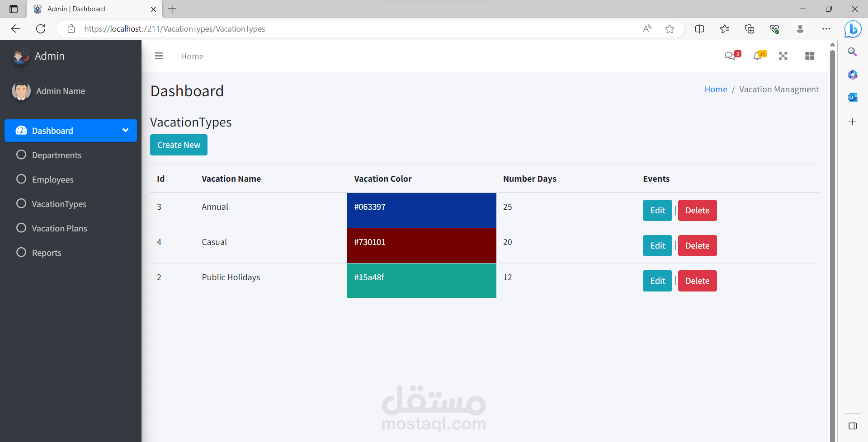This screenshot has width=868, height=442.
Task: Click the fullscreen expand arrows icon
Action: (783, 56)
